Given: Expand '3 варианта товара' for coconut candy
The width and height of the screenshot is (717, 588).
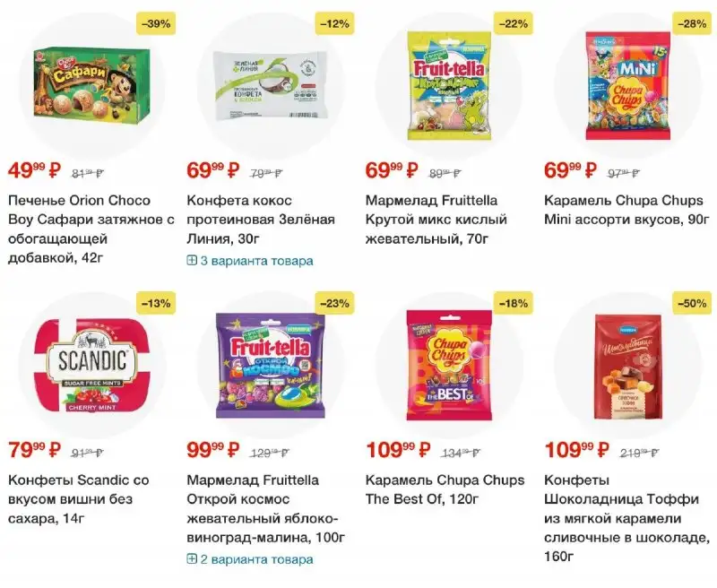Looking at the screenshot, I should coord(256,261).
